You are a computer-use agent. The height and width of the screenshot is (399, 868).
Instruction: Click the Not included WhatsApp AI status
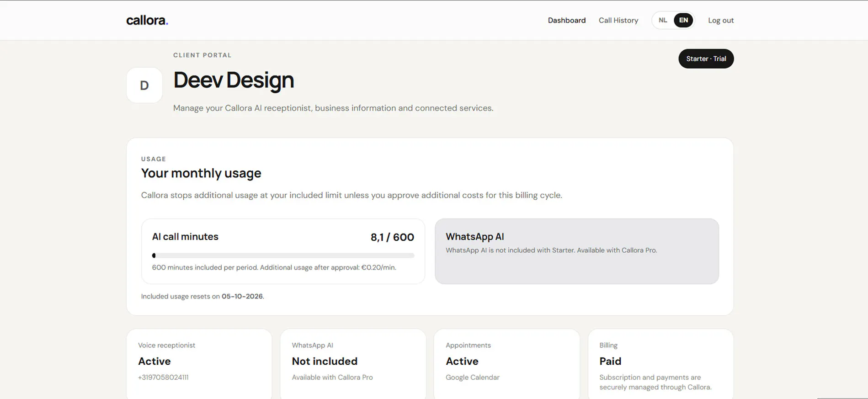click(x=325, y=361)
